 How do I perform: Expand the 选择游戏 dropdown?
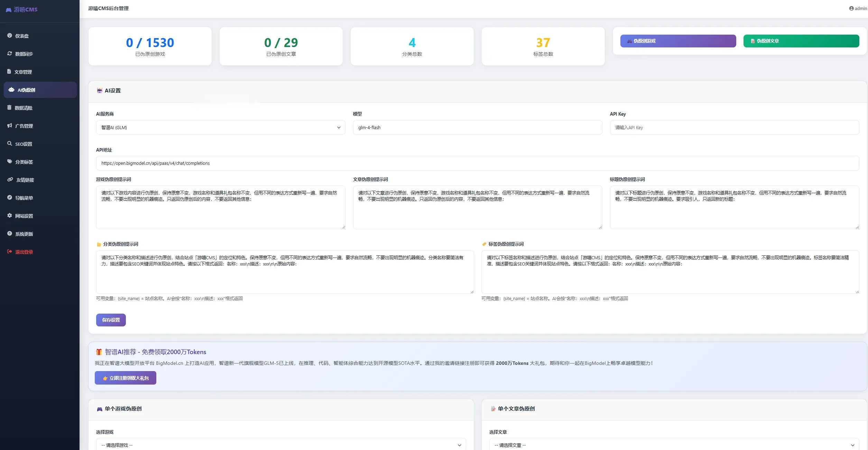point(281,445)
